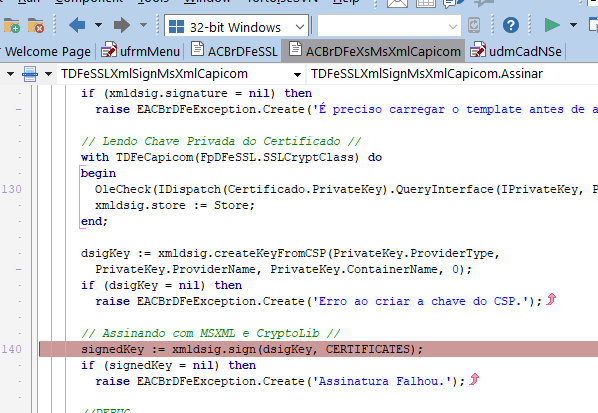Click the string 'Erro ao criar a chave do CSP.'
The height and width of the screenshot is (413, 598).
coord(420,301)
